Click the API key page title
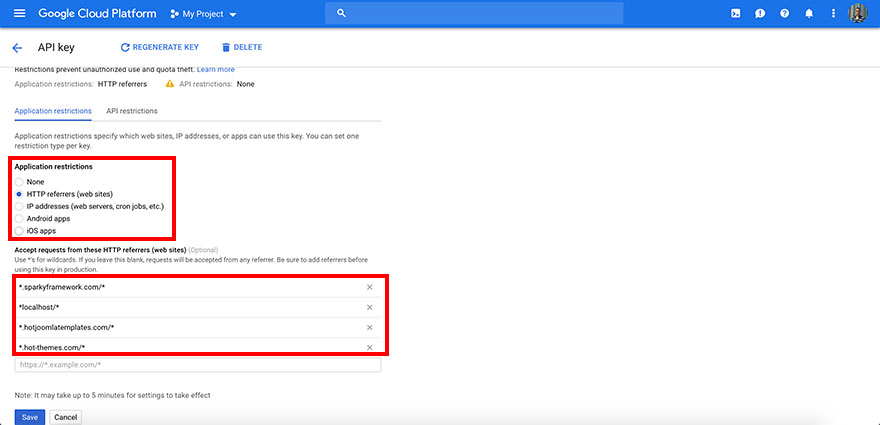Image resolution: width=880 pixels, height=425 pixels. 56,48
